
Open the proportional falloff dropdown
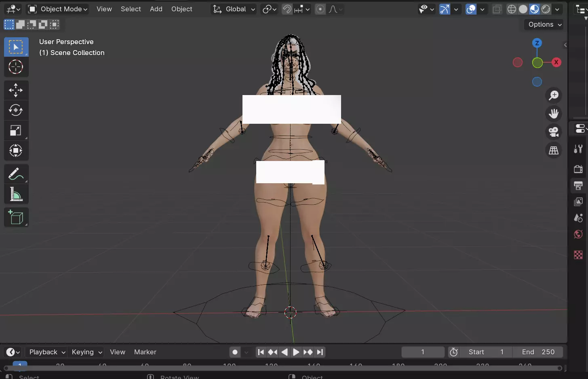point(335,9)
